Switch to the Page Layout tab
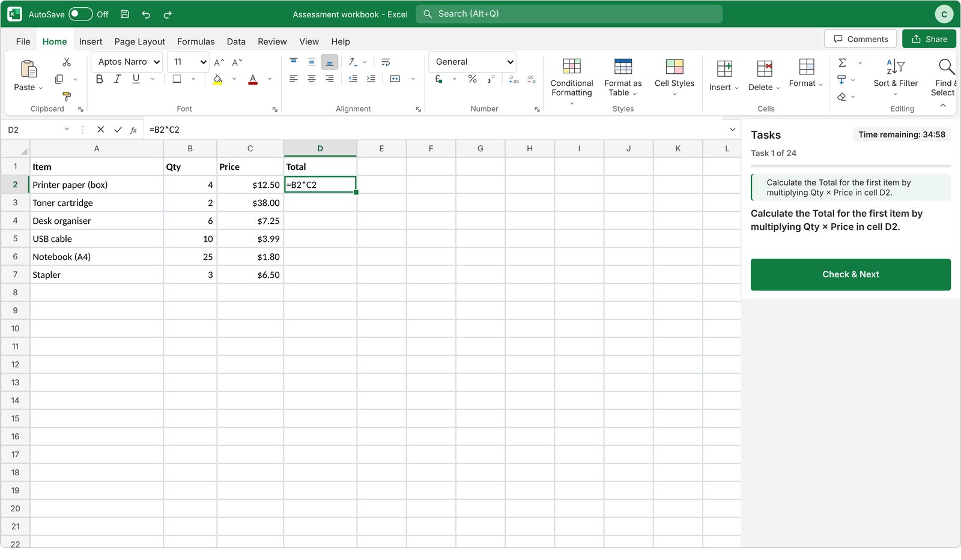The image size is (961, 560). 140,41
